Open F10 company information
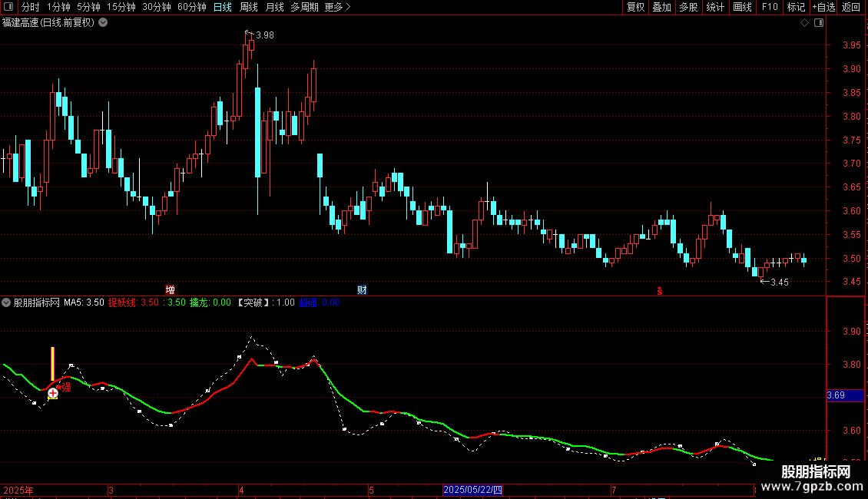This screenshot has height=499, width=868. coord(770,7)
